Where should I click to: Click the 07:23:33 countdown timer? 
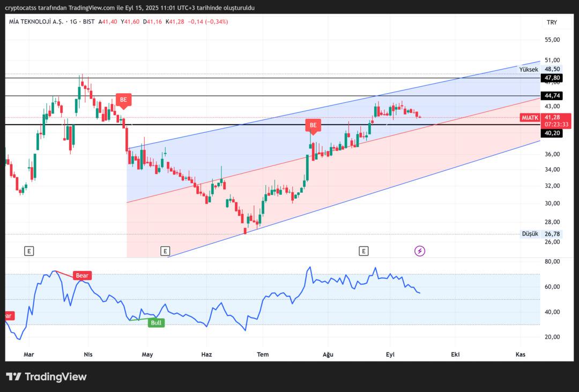click(x=556, y=125)
